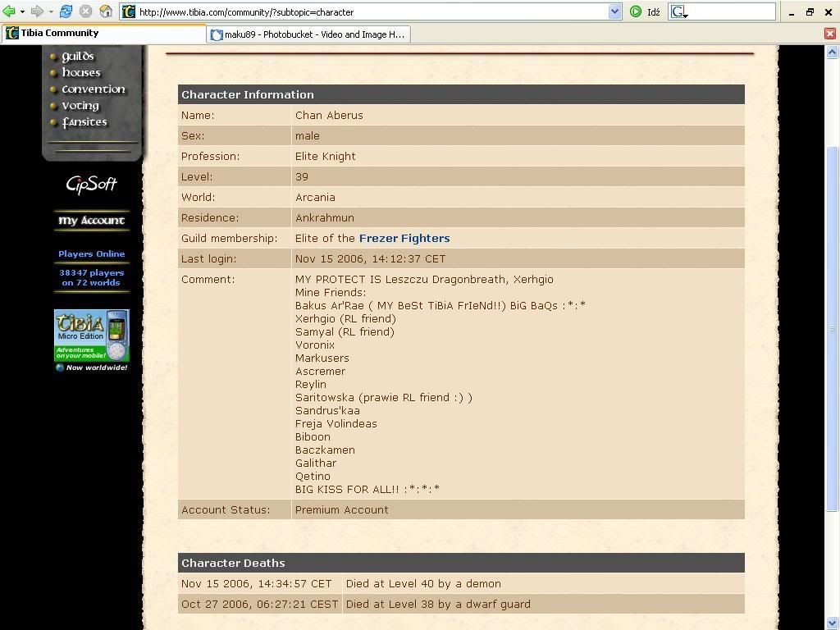Click the My Account button
Screen dimensions: 840x630
(92, 220)
